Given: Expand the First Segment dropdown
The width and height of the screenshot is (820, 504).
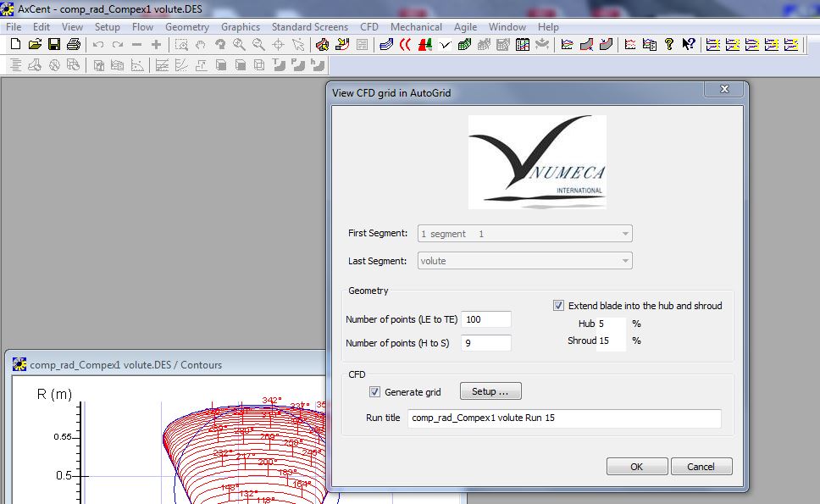Looking at the screenshot, I should (625, 234).
